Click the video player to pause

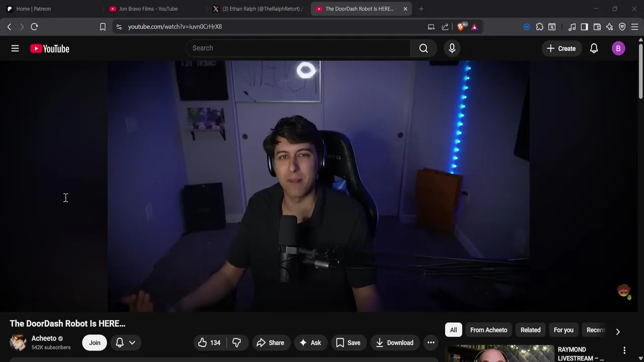(x=318, y=186)
